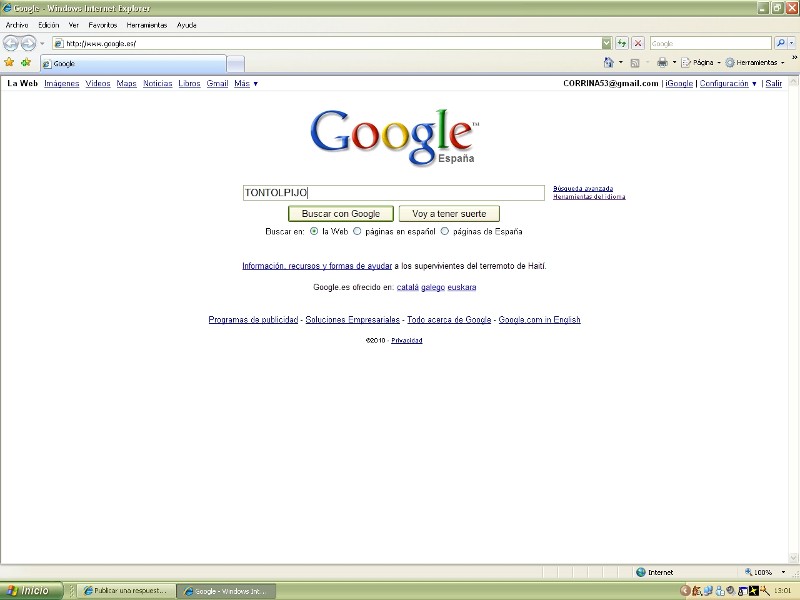Open the 'Todo acerca de Google' link
This screenshot has height=600, width=800.
[449, 320]
